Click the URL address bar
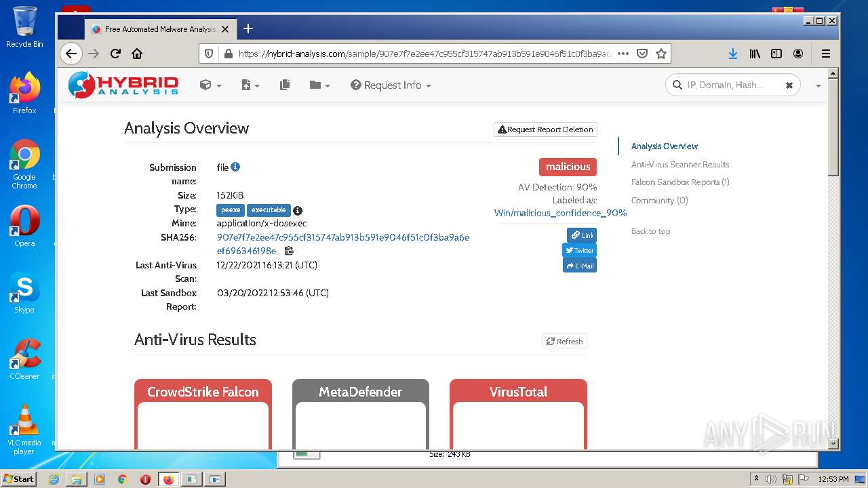 click(x=424, y=54)
